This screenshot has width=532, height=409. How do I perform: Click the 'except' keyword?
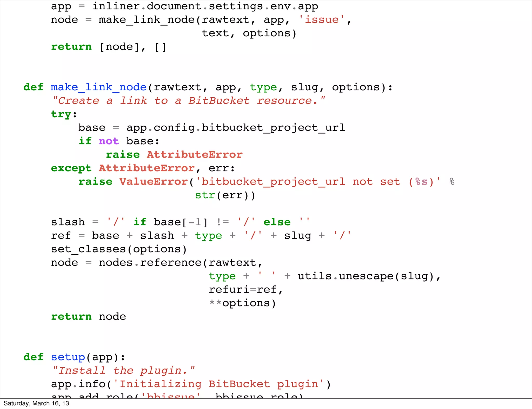click(x=71, y=168)
